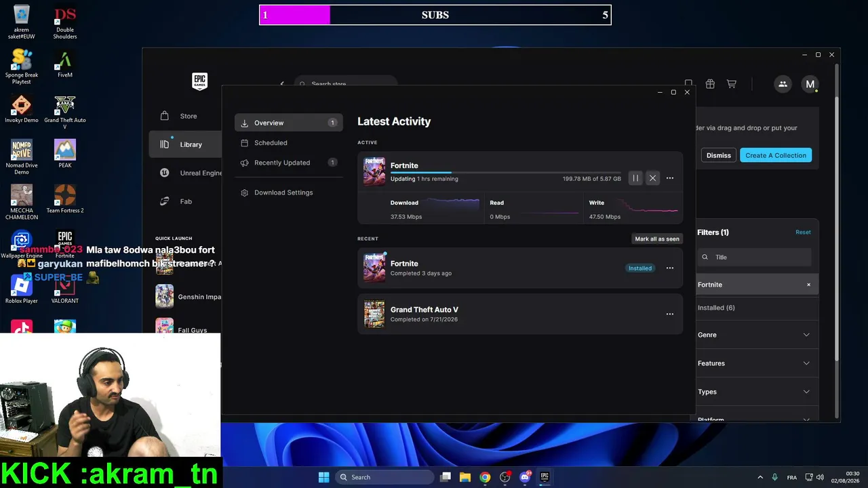Open the Scheduled downloads tab
The width and height of the screenshot is (868, 488).
coord(289,143)
